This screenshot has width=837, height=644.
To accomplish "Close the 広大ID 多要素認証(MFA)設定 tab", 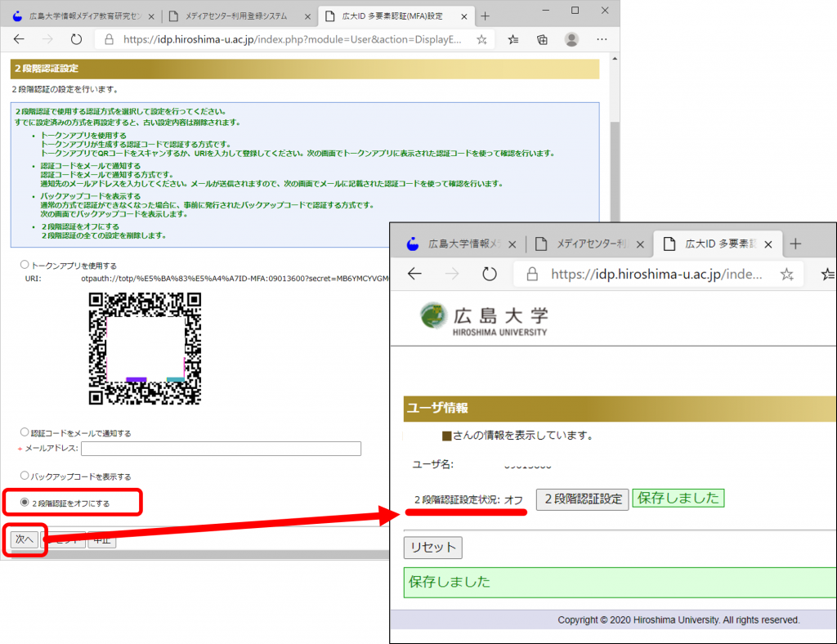I will [x=464, y=16].
